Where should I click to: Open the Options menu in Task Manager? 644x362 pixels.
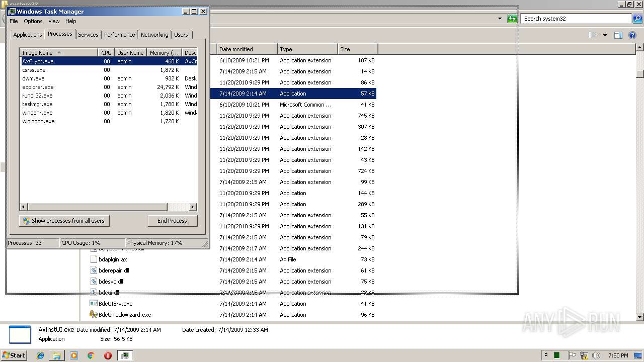point(33,21)
